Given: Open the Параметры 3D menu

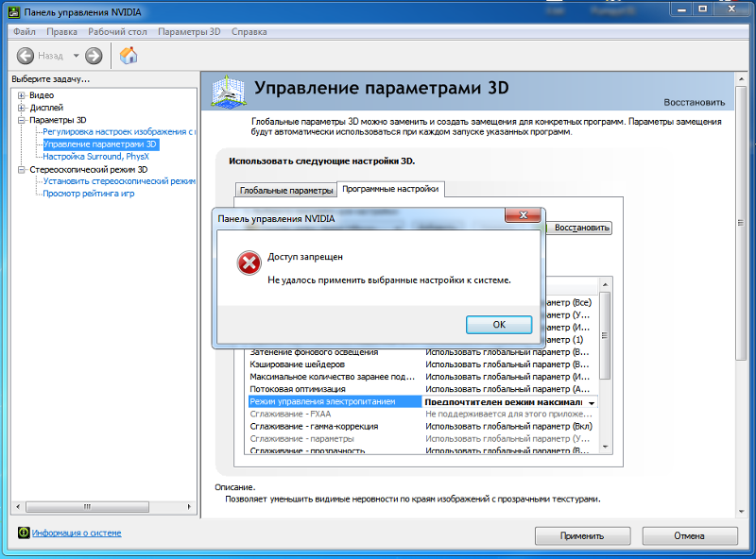Looking at the screenshot, I should [x=189, y=31].
